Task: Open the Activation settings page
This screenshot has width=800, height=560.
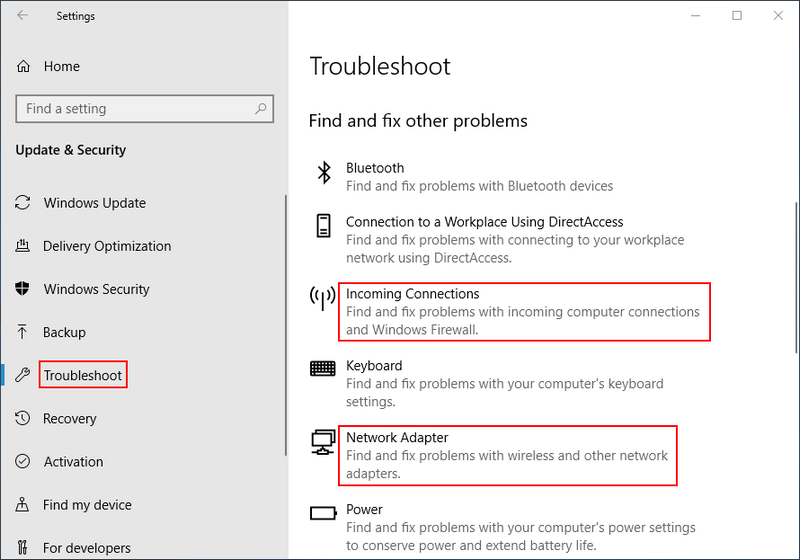Action: pos(73,462)
